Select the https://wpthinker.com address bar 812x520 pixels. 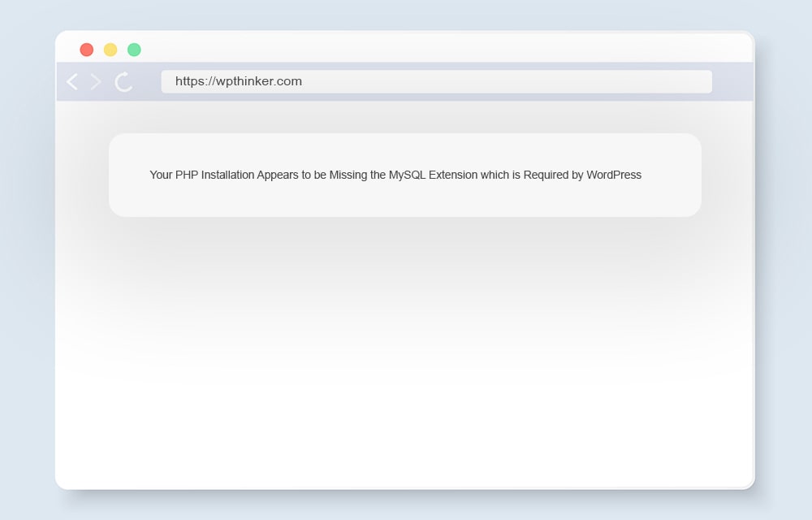436,81
